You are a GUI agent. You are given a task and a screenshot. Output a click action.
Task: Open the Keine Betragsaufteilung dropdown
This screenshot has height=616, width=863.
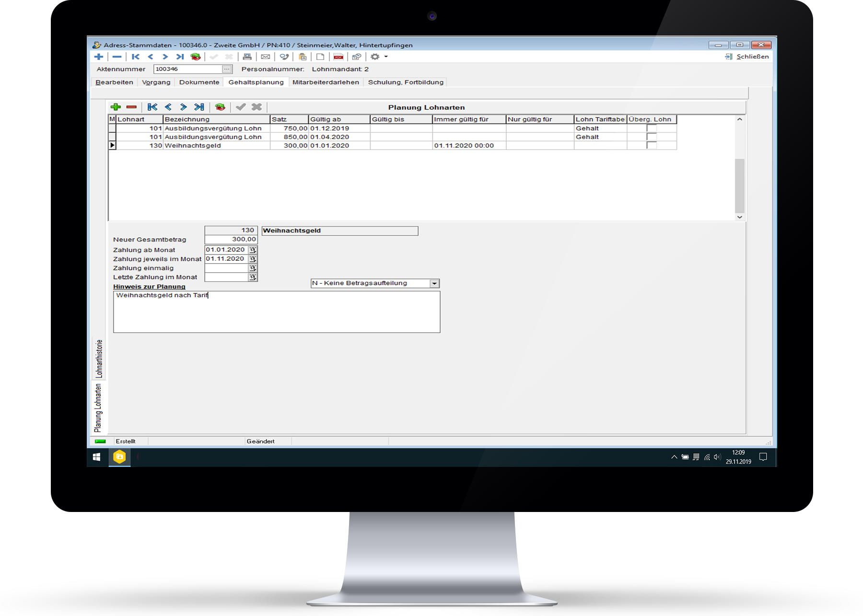tap(434, 283)
